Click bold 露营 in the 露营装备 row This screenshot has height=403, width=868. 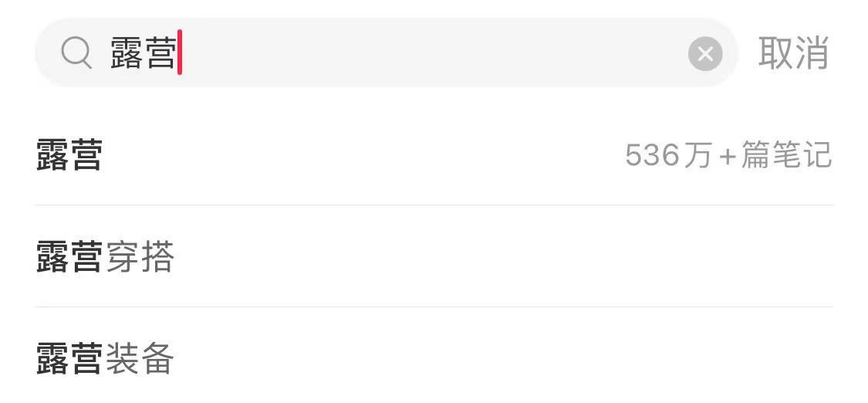(69, 359)
